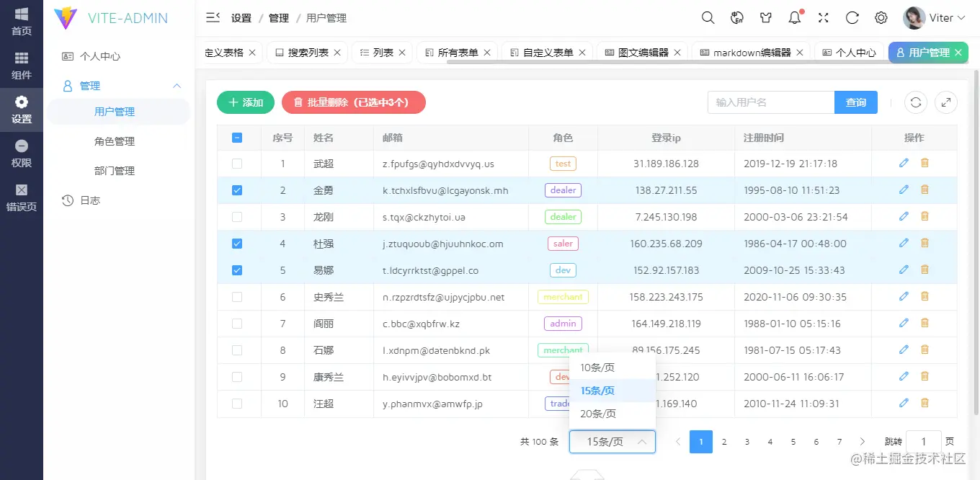The image size is (980, 480).
Task: Click the table refresh icon above the list
Action: 915,102
